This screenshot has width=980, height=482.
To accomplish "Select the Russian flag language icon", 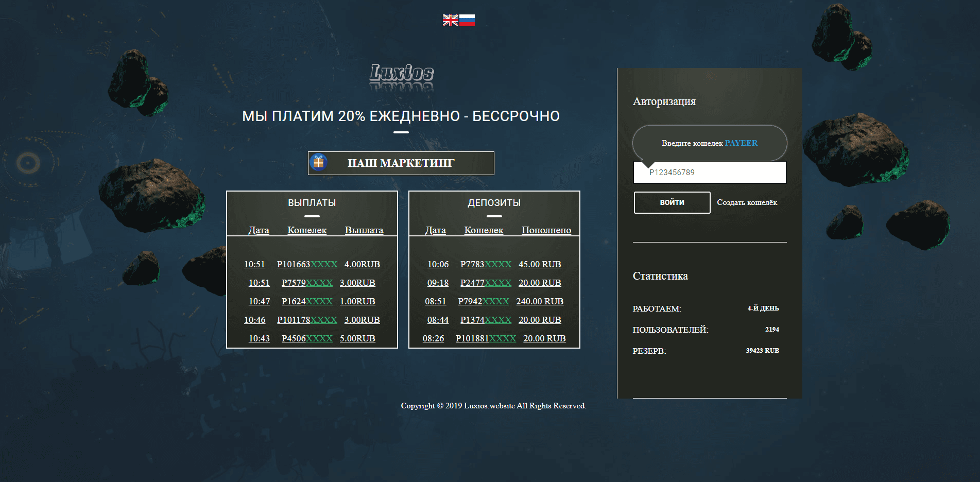I will [467, 20].
